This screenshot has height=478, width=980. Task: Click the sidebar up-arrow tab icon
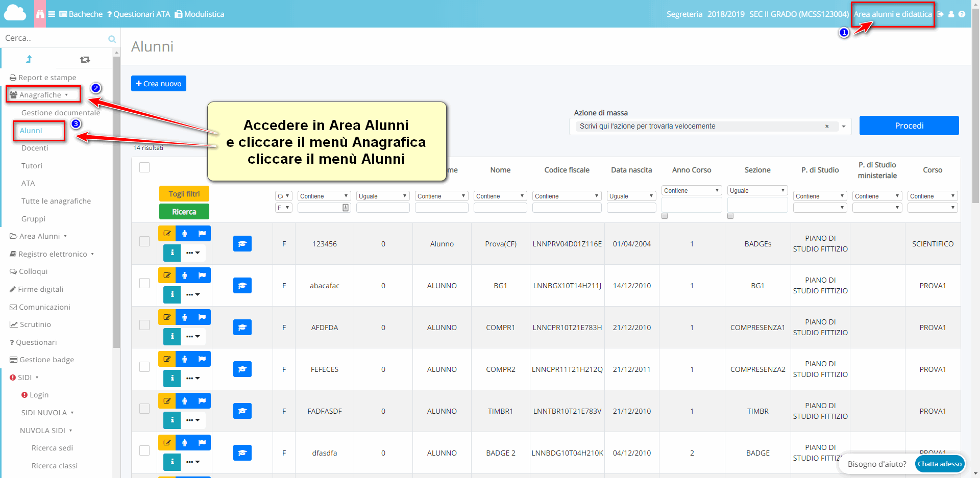pyautogui.click(x=29, y=59)
